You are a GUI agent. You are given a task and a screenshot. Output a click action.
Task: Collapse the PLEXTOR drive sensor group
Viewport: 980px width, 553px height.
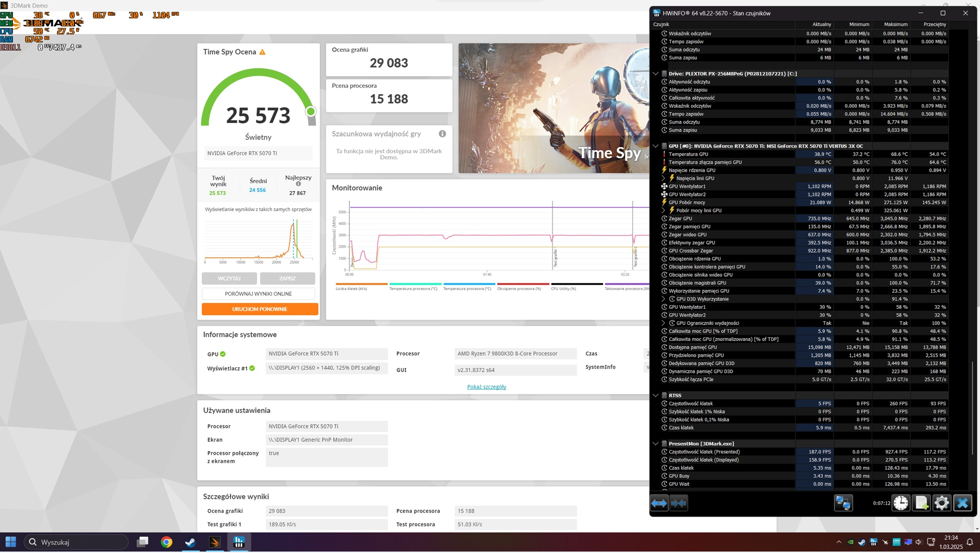click(655, 74)
